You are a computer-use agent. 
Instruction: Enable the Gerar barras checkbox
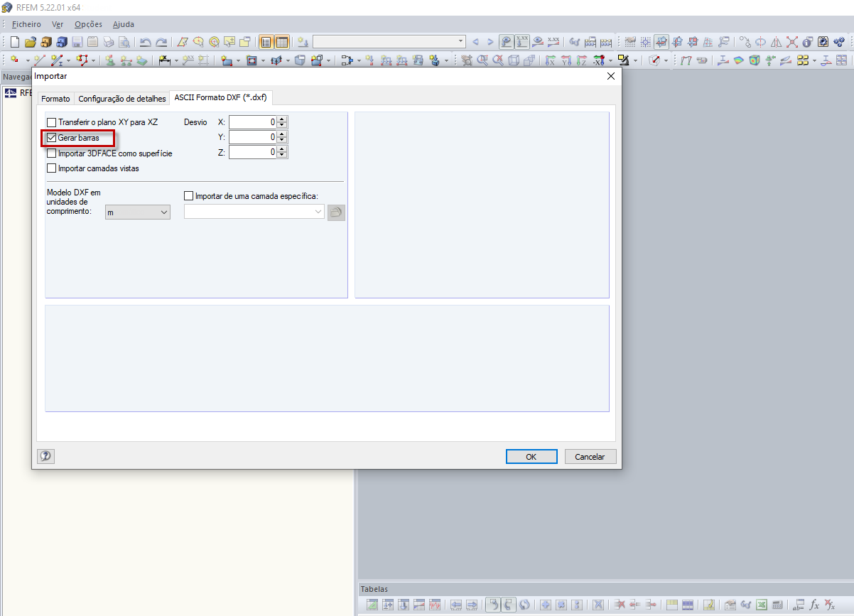pyautogui.click(x=51, y=137)
